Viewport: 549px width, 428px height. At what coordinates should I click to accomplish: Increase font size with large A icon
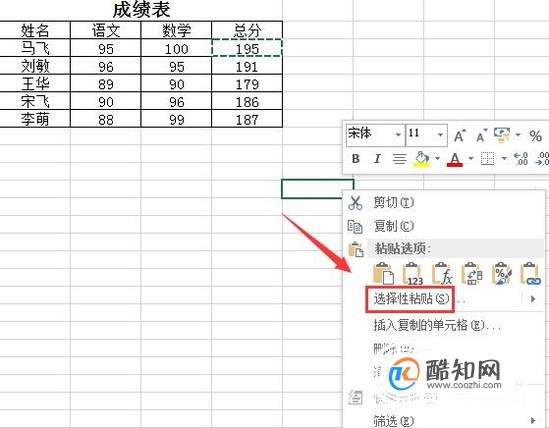point(460,135)
